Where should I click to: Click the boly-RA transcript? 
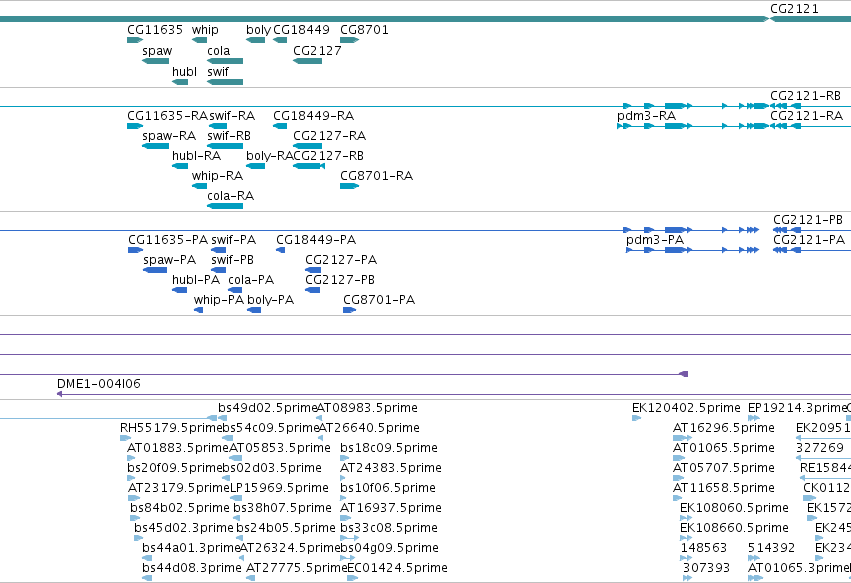255,166
